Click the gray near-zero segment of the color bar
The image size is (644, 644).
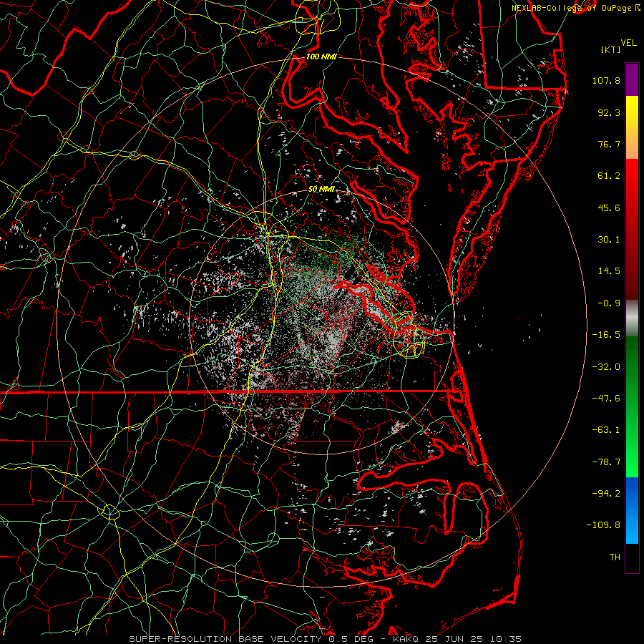(632, 317)
